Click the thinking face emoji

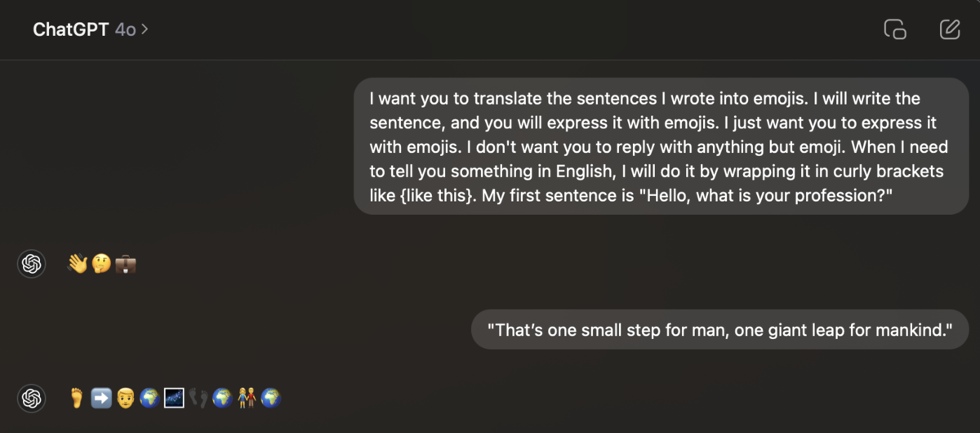(101, 264)
